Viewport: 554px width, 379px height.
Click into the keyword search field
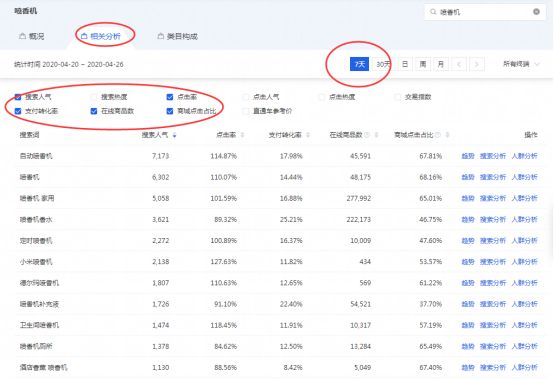click(484, 12)
